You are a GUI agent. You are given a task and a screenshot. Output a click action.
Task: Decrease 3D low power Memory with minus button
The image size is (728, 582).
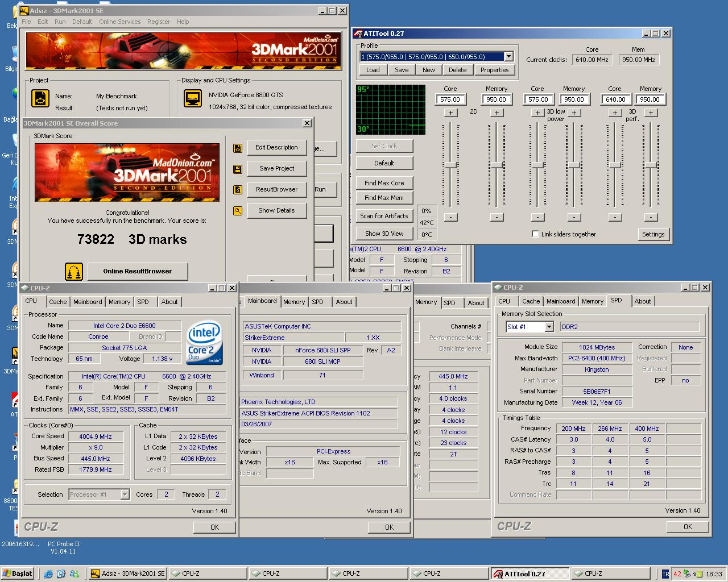(574, 217)
